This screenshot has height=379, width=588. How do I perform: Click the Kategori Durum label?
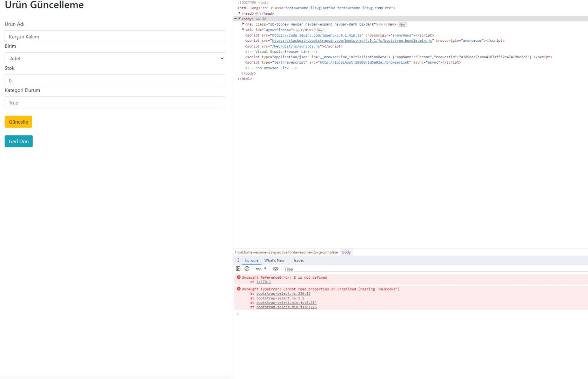(22, 90)
